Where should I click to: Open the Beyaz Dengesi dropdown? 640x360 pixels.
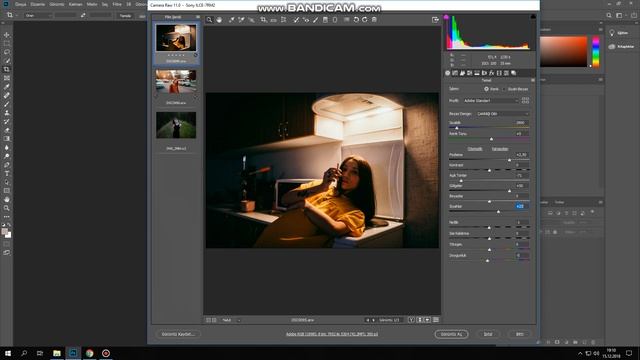click(502, 114)
